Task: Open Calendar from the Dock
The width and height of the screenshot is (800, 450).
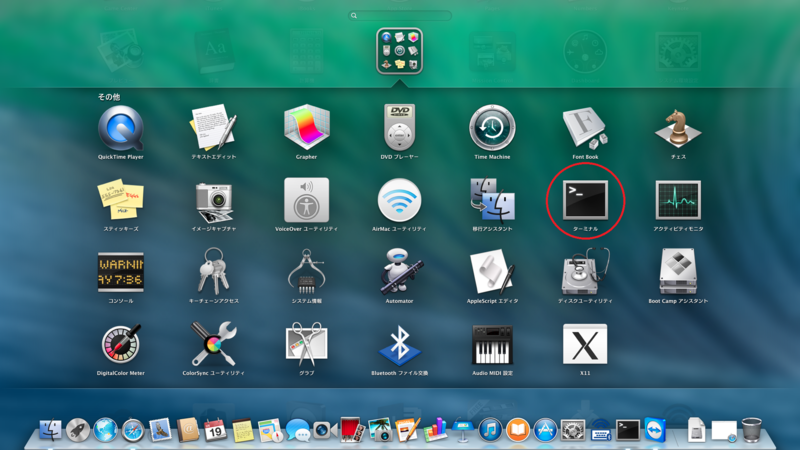Action: (215, 430)
